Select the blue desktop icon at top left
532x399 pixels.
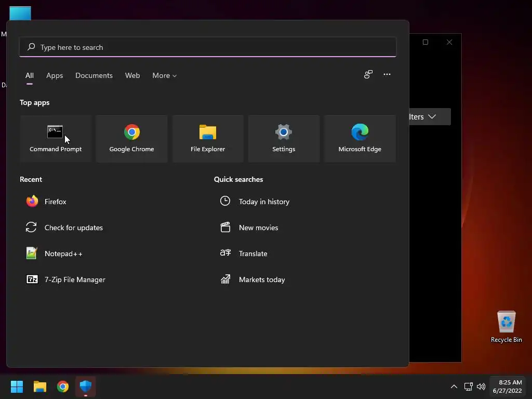pyautogui.click(x=20, y=14)
